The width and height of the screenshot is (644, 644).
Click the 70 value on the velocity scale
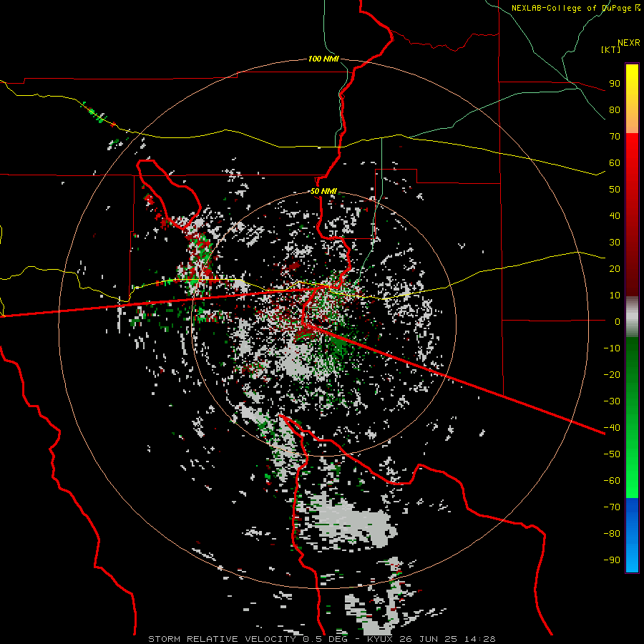pyautogui.click(x=615, y=137)
